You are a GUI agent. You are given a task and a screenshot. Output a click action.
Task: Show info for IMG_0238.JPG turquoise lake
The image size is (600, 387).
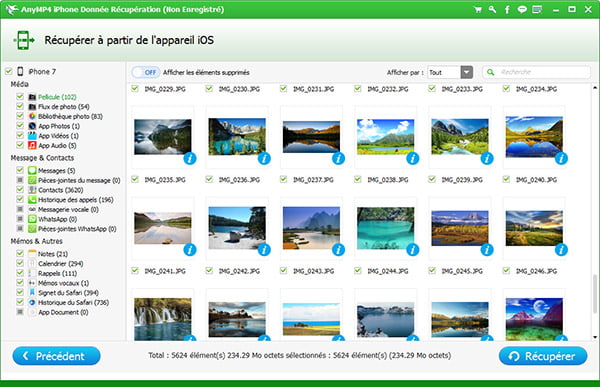pos(412,250)
